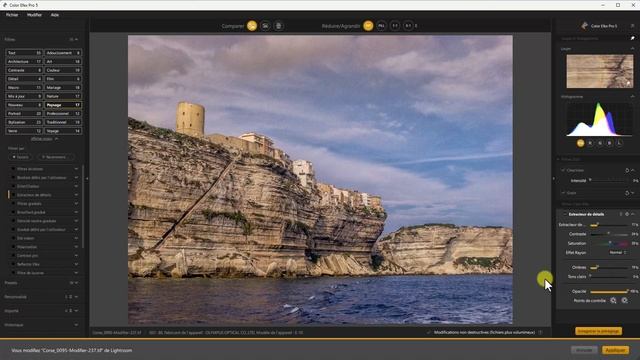Expand the Historique section chevron
Viewport: 640px width, 360px height.
(x=76, y=325)
